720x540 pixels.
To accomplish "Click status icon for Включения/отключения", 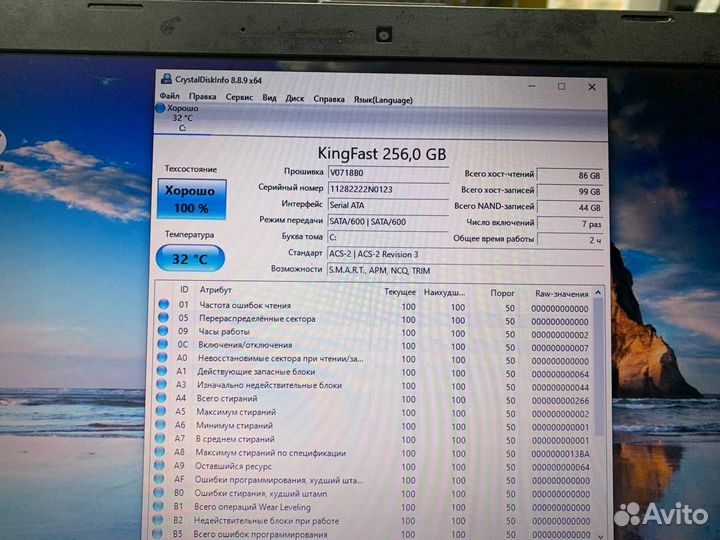I will tap(162, 344).
